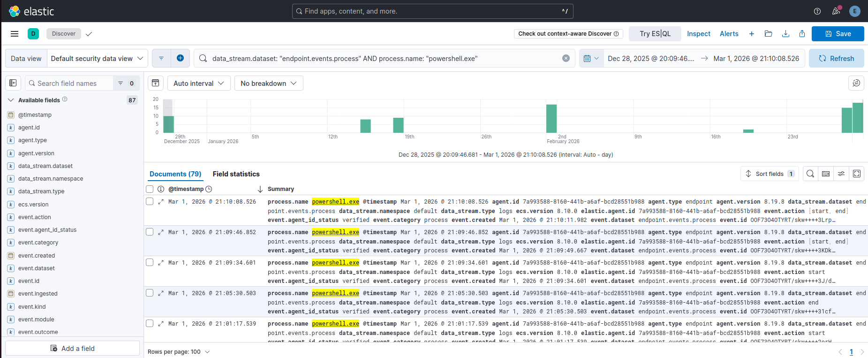
Task: Open the help menu icon
Action: pyautogui.click(x=817, y=11)
